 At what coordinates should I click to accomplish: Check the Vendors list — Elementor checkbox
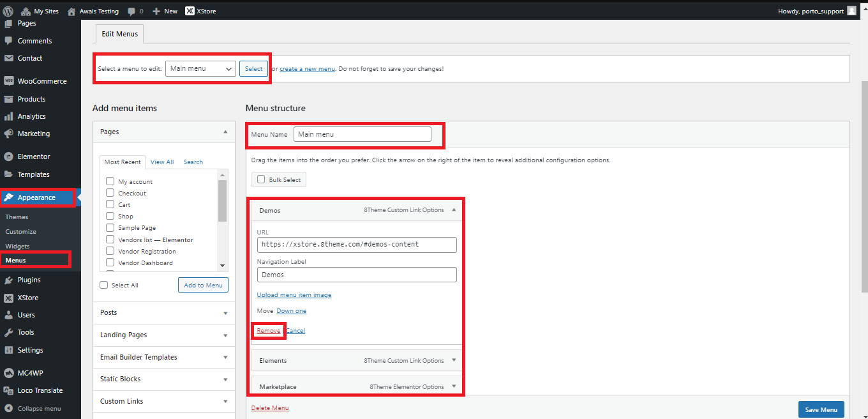tap(110, 240)
